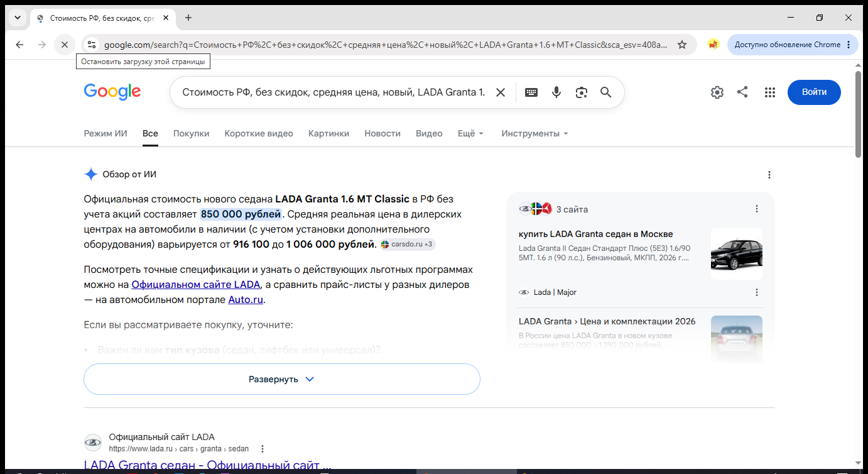
Task: Clear the search query with X icon
Action: pos(501,92)
